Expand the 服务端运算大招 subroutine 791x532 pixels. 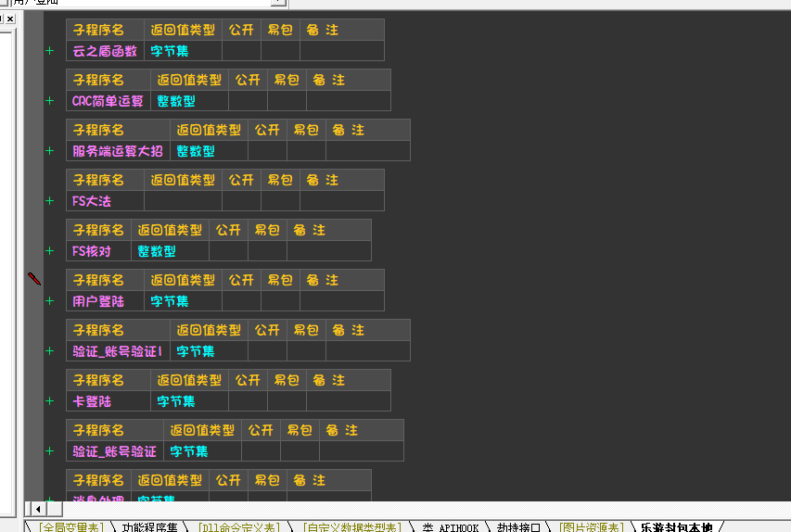(x=49, y=151)
